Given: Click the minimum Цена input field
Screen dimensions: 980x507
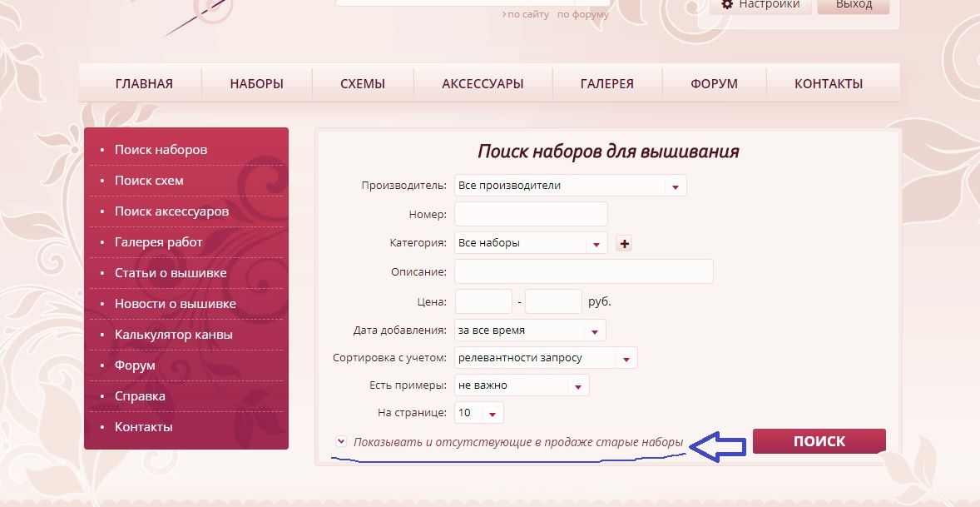Looking at the screenshot, I should point(483,301).
